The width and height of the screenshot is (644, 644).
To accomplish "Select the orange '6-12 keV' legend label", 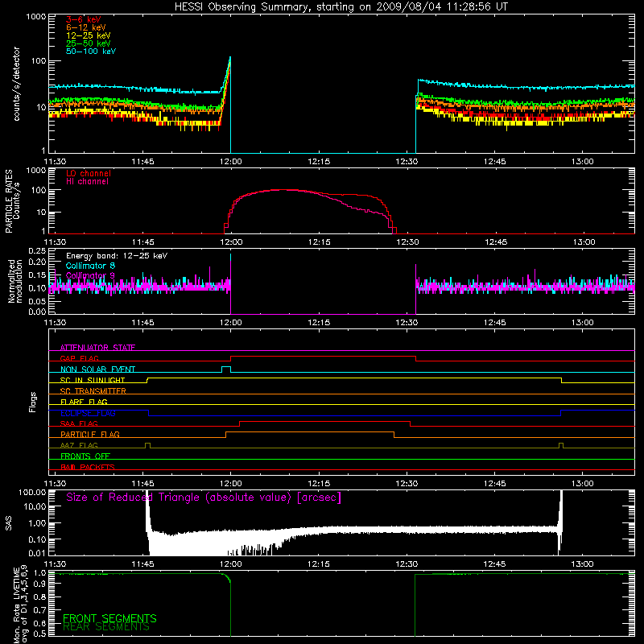I will (x=86, y=27).
